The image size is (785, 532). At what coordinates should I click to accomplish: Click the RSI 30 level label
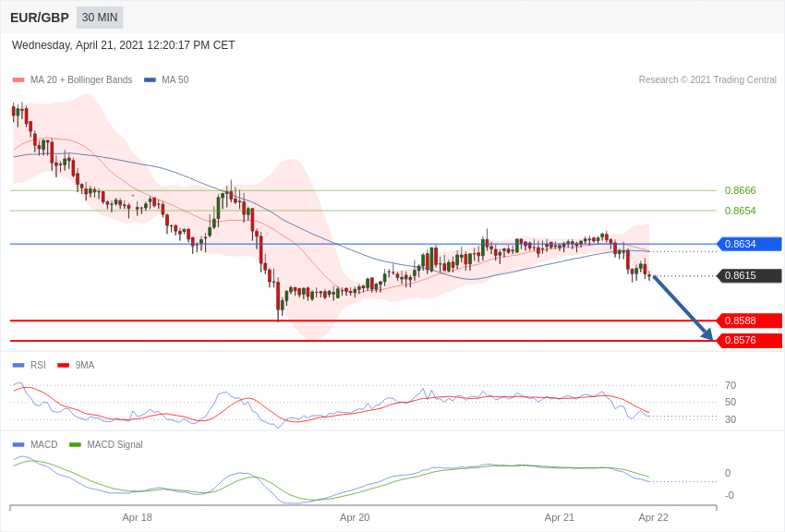coord(731,419)
